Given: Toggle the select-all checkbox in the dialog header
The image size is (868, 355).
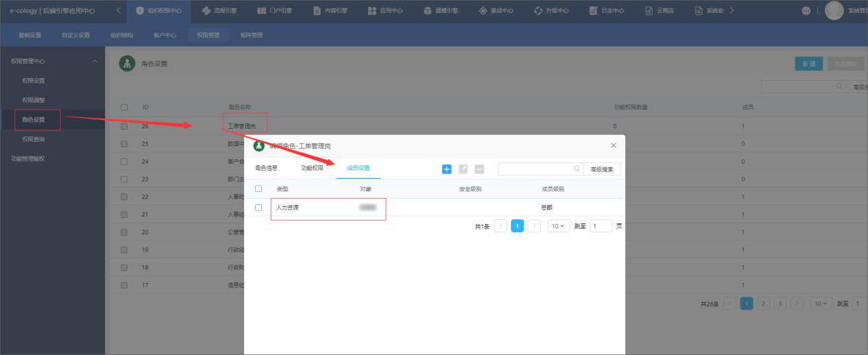Looking at the screenshot, I should pos(258,188).
